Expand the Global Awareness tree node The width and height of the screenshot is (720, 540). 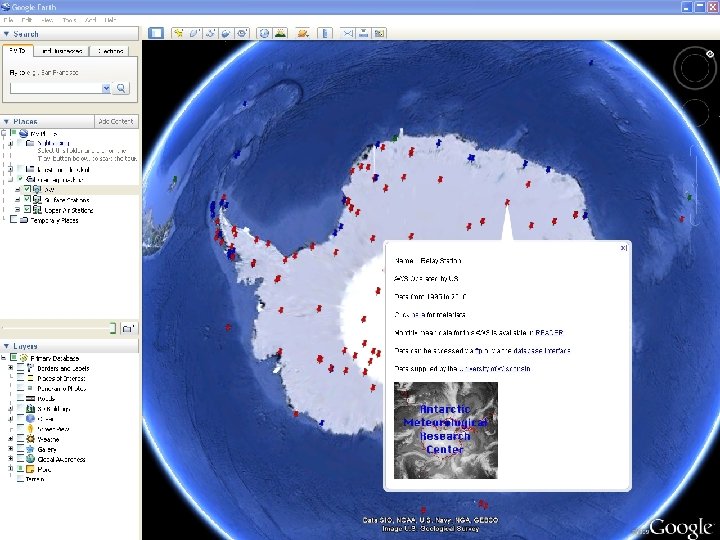pyautogui.click(x=11, y=459)
